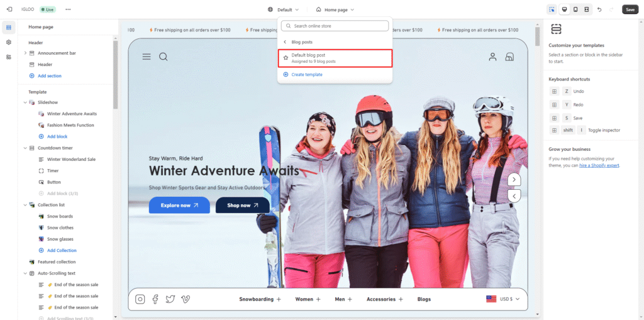Click the Save button
The height and width of the screenshot is (320, 644).
(x=630, y=9)
